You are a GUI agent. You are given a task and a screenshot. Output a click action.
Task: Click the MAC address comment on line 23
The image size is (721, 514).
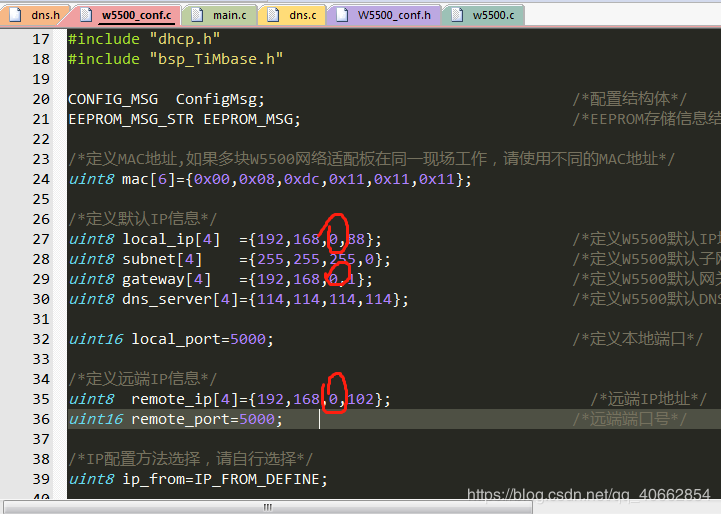pos(372,159)
